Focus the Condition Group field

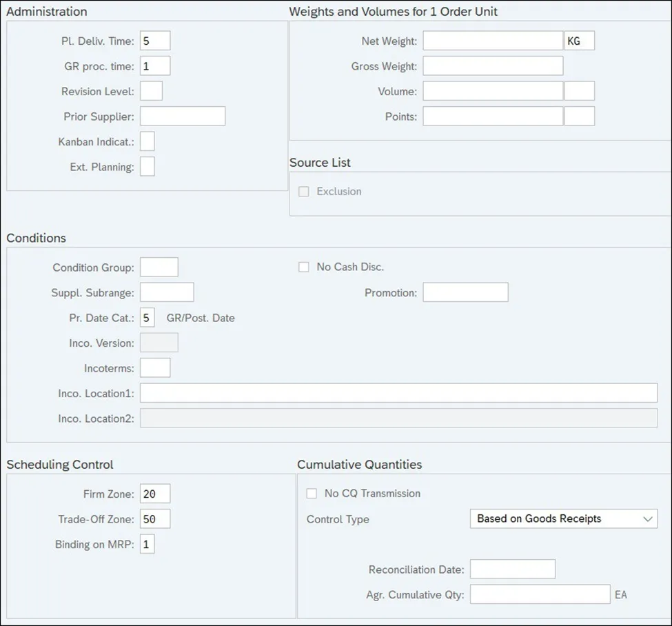click(159, 267)
